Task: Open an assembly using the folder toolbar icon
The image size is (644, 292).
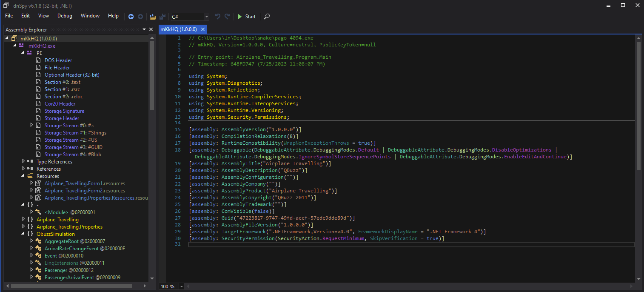Action: (x=152, y=17)
